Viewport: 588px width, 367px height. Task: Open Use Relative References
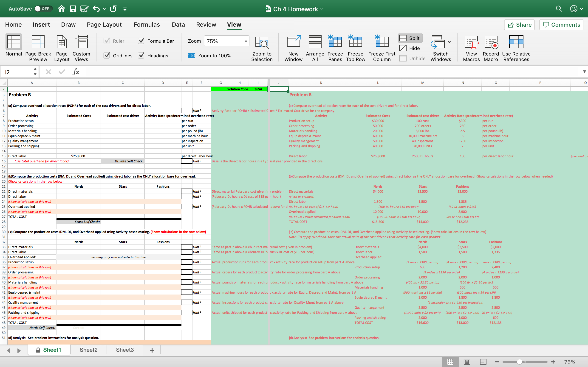(x=516, y=47)
